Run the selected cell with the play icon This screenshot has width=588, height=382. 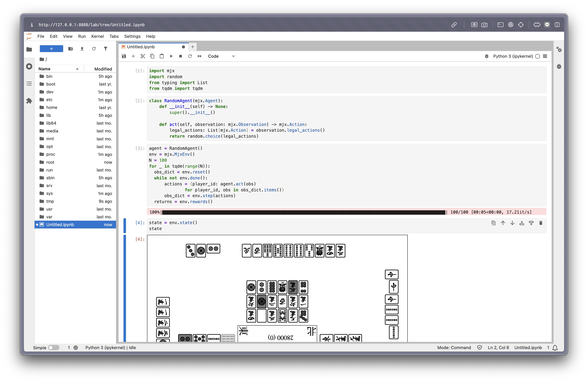(x=171, y=56)
